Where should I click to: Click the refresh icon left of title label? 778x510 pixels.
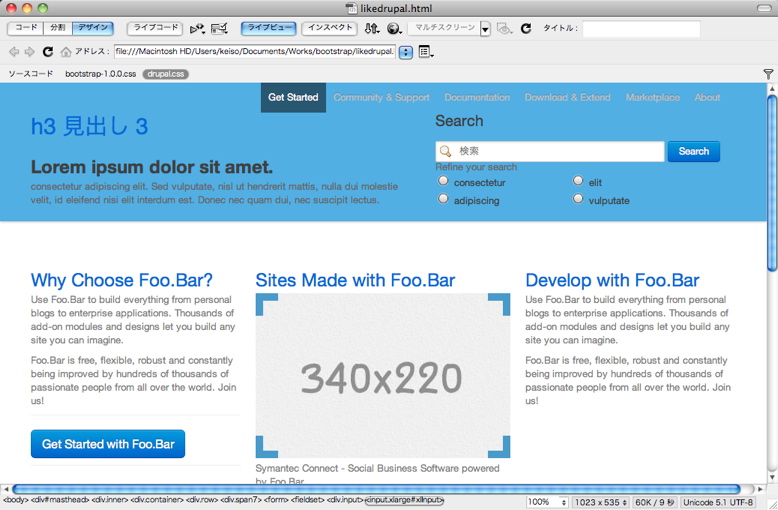526,29
